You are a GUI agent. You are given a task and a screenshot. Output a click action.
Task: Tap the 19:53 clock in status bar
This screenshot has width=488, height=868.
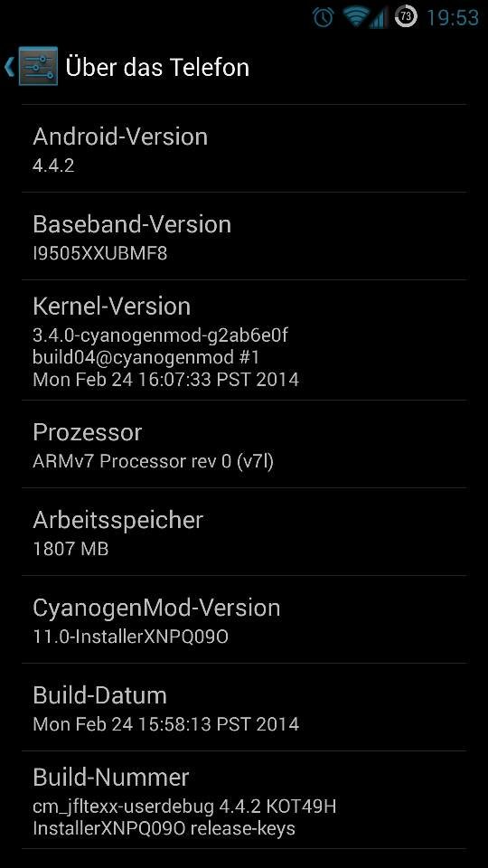point(452,17)
